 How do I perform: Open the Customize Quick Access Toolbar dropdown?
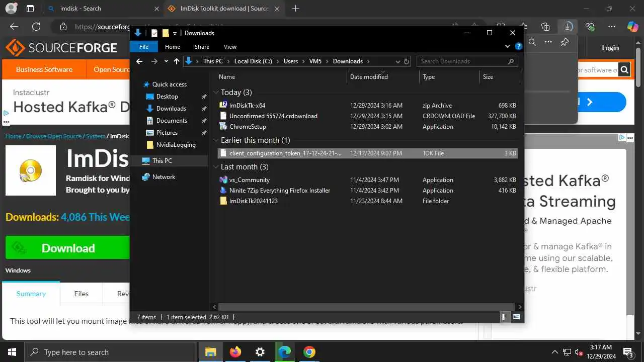point(175,33)
